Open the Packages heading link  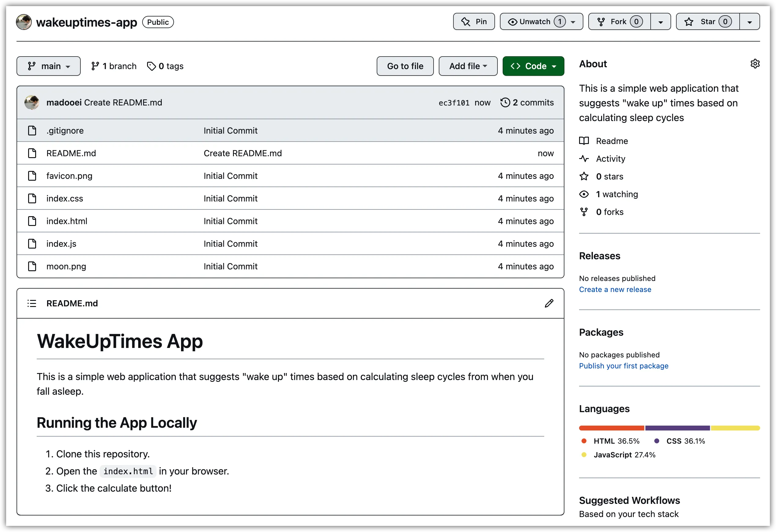coord(601,332)
